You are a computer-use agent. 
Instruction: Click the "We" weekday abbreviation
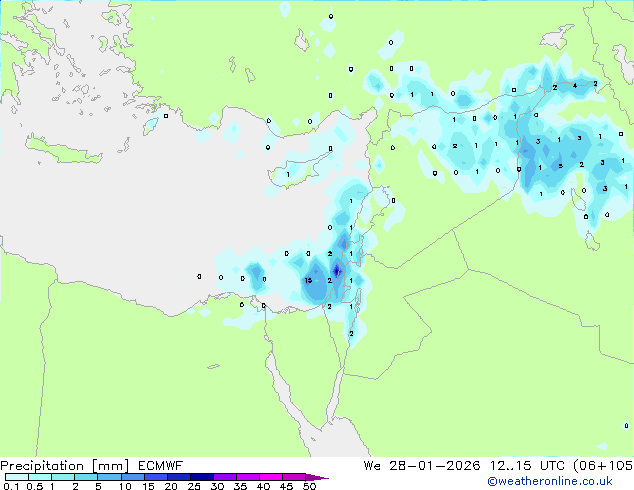372,466
